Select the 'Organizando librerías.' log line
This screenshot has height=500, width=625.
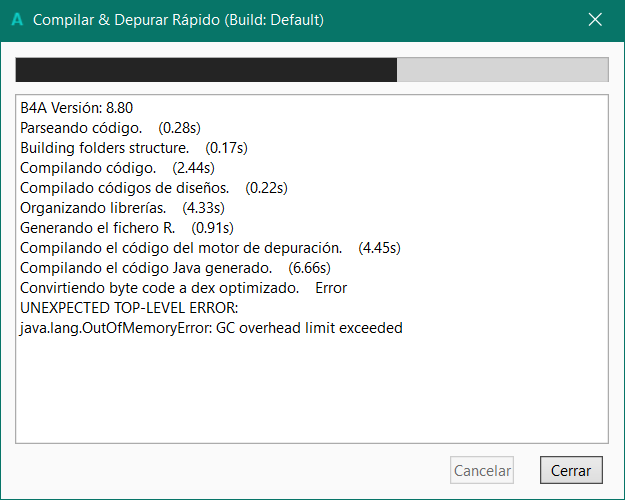122,208
